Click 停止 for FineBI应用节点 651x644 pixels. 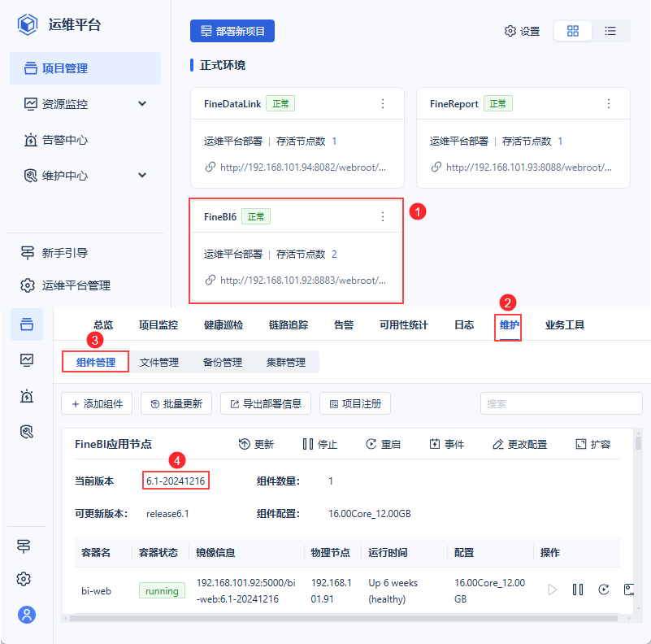(319, 444)
